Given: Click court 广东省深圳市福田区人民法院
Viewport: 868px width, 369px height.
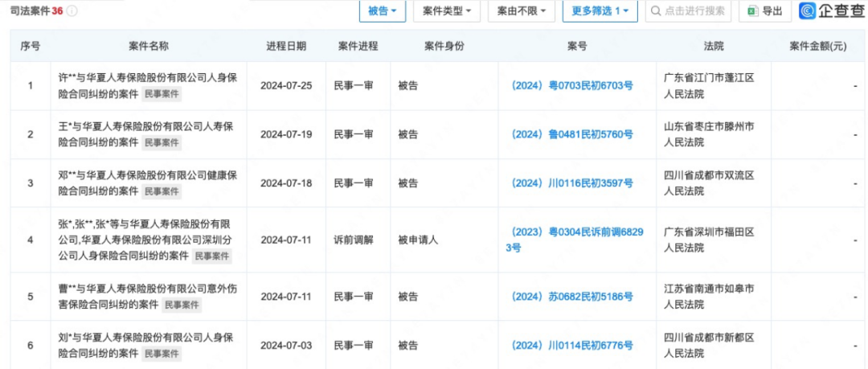Looking at the screenshot, I should coord(709,240).
